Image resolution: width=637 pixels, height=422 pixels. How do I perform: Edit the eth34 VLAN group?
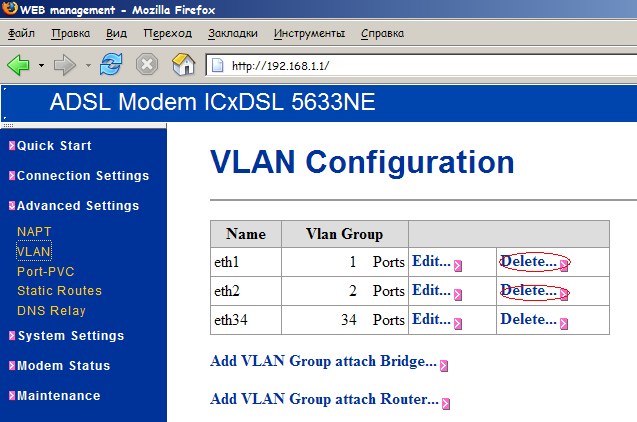431,319
